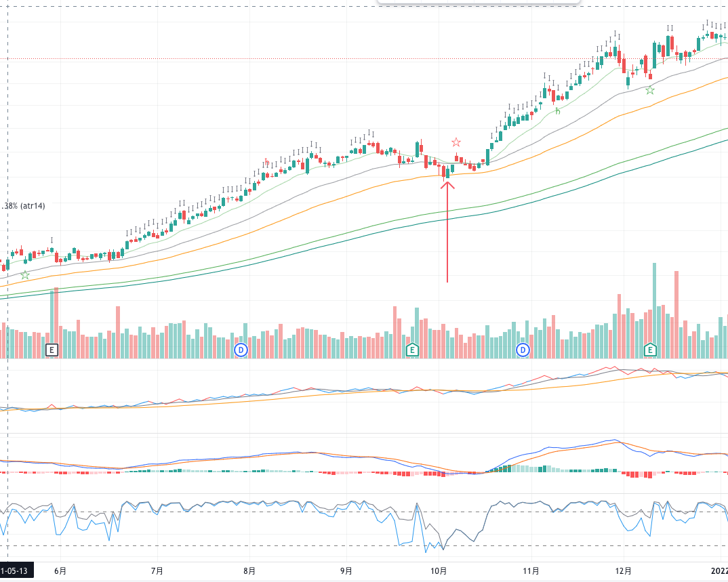Screen dimensions: 728x582
Task: Click the highlighted date label 1-05-13
Action: coord(16,571)
